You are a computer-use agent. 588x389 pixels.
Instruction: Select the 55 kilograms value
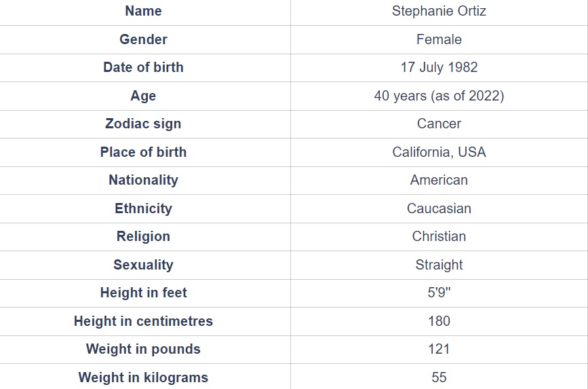439,377
